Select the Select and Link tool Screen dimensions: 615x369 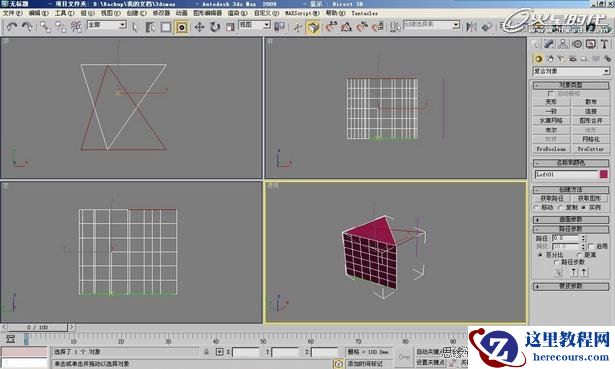[x=45, y=27]
